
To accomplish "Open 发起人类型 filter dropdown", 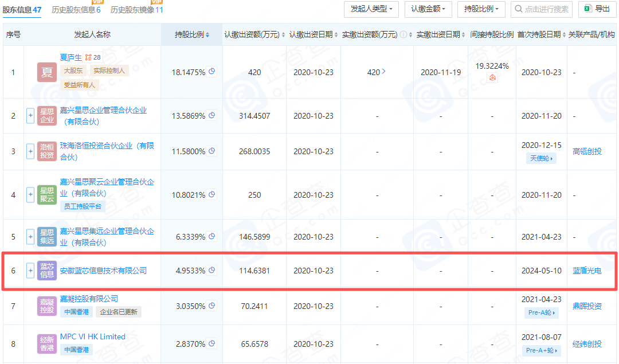I will (x=371, y=9).
